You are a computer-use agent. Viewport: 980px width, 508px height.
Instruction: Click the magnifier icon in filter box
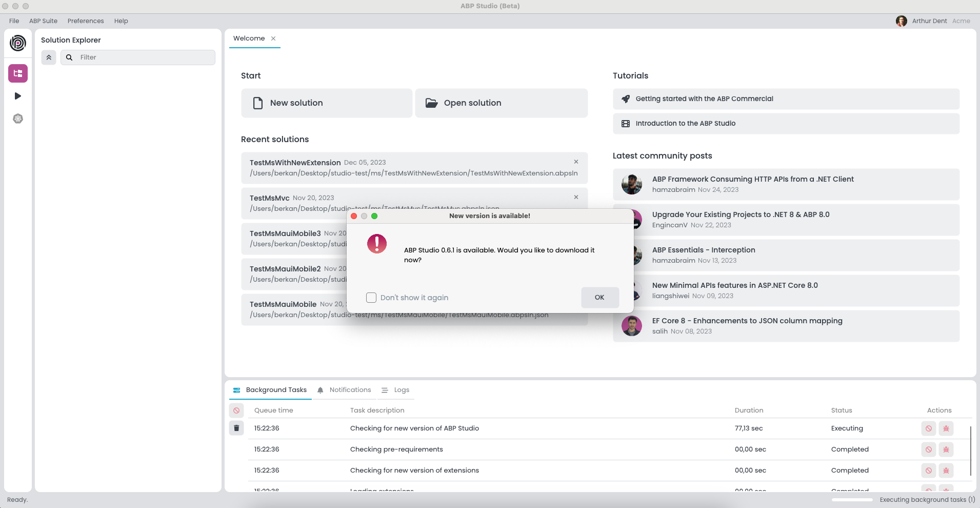pyautogui.click(x=69, y=57)
